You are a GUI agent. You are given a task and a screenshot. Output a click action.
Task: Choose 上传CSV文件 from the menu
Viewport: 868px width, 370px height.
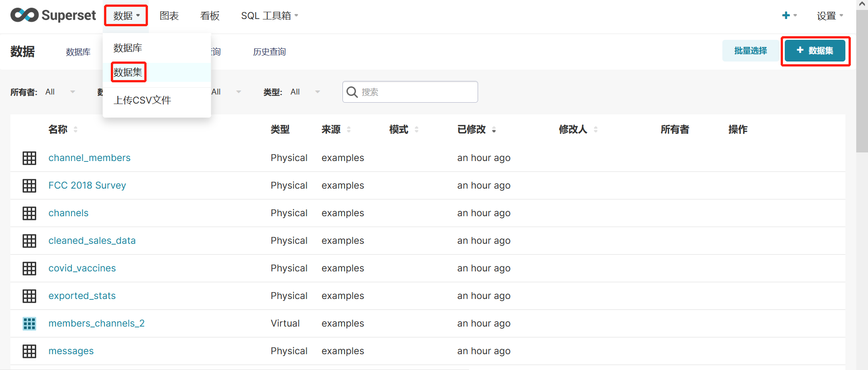157,100
